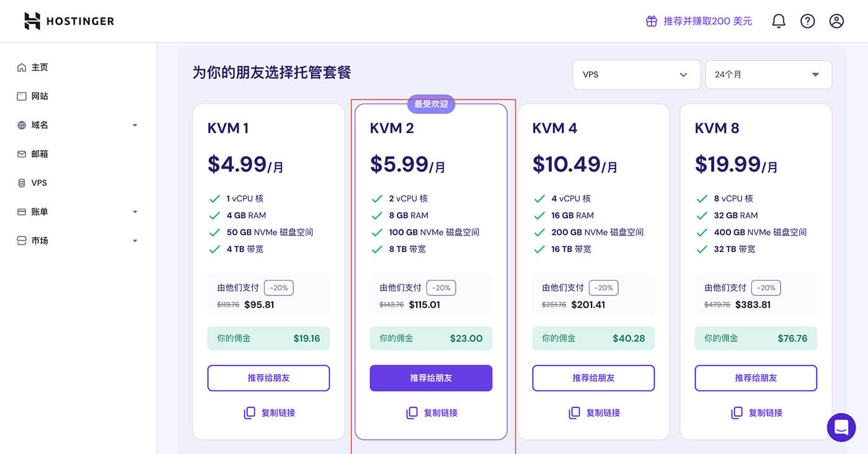Click 复制链接 text under KVM 8

pyautogui.click(x=766, y=413)
